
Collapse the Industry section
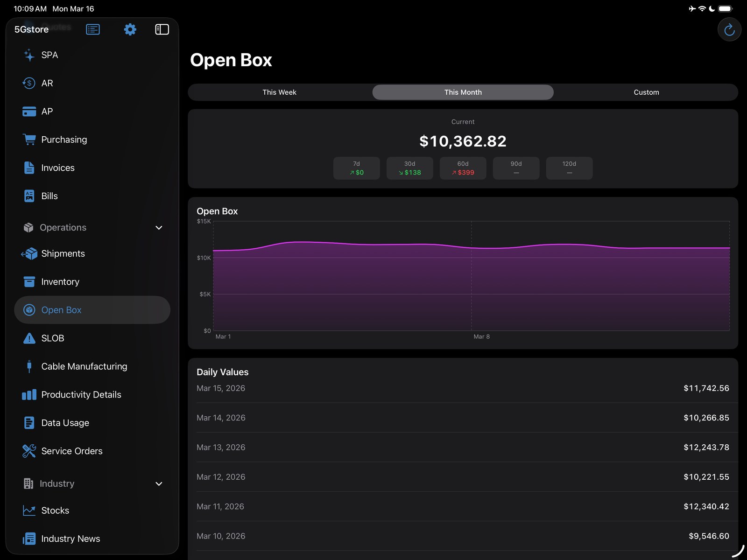point(159,484)
